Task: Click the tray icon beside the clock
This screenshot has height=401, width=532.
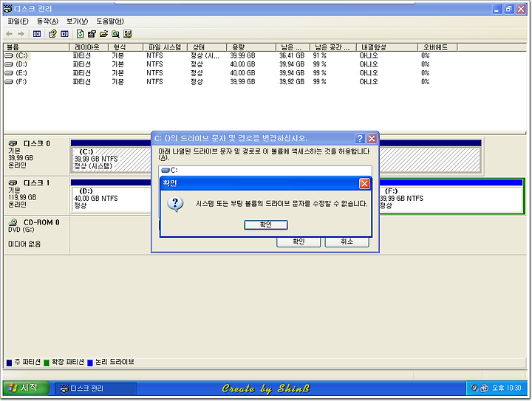Action: [x=485, y=388]
